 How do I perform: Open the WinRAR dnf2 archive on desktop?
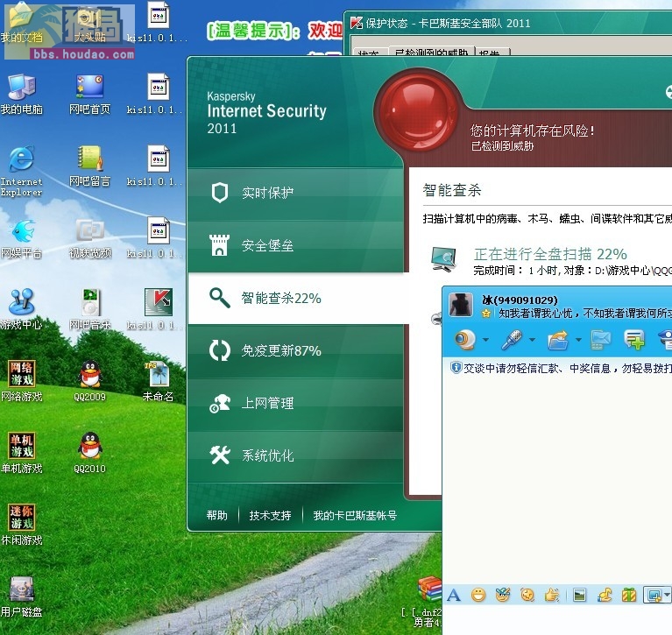point(424,602)
